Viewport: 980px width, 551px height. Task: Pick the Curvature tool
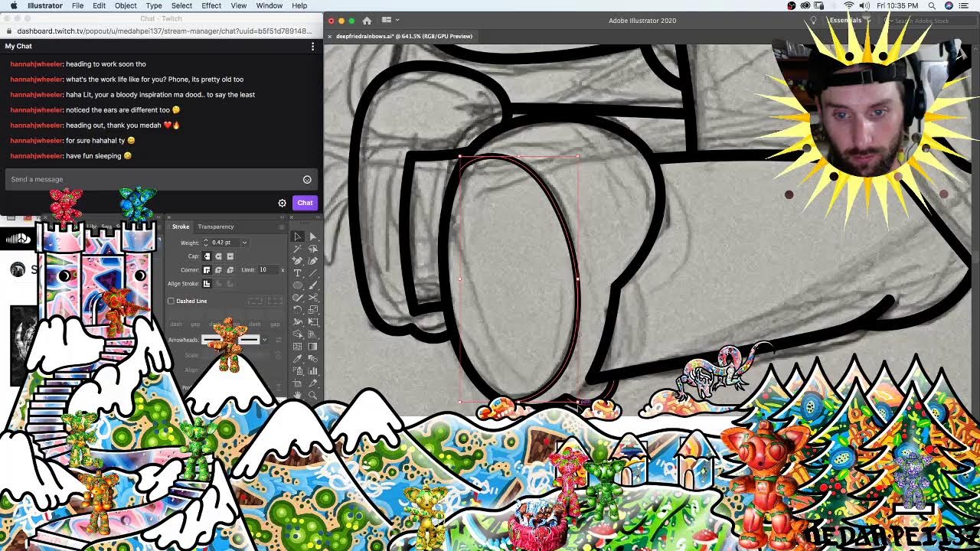[x=313, y=261]
